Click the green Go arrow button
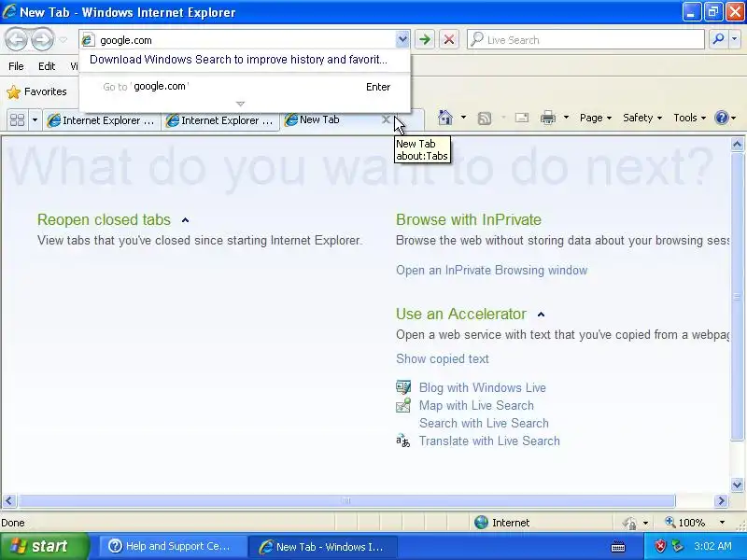 click(x=425, y=39)
